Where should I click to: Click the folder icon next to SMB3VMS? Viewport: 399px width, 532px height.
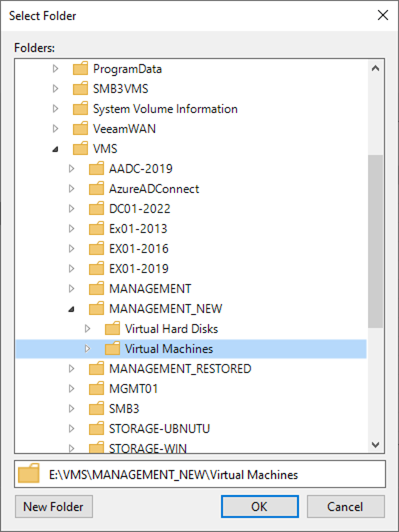click(80, 88)
